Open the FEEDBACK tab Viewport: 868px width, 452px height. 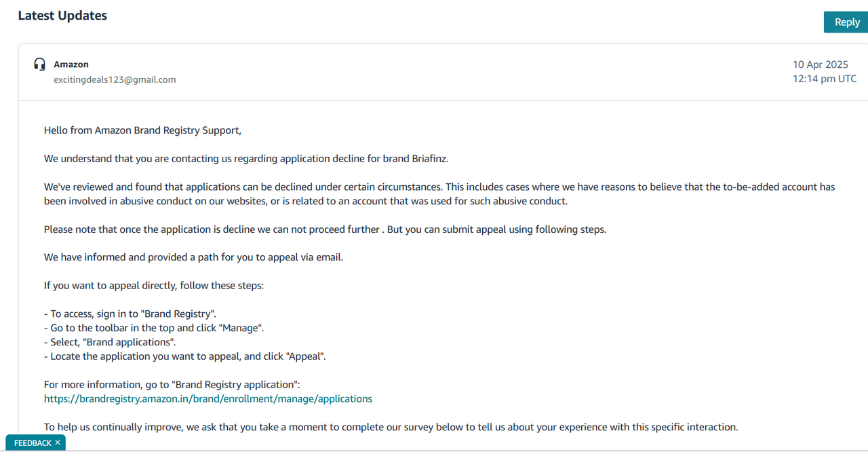[33, 443]
